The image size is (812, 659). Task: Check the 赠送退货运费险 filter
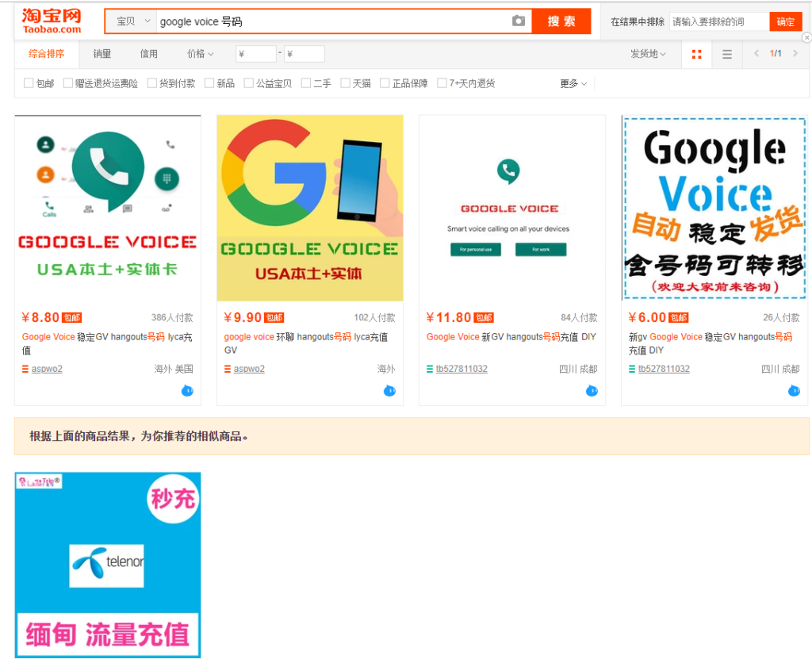coord(68,83)
